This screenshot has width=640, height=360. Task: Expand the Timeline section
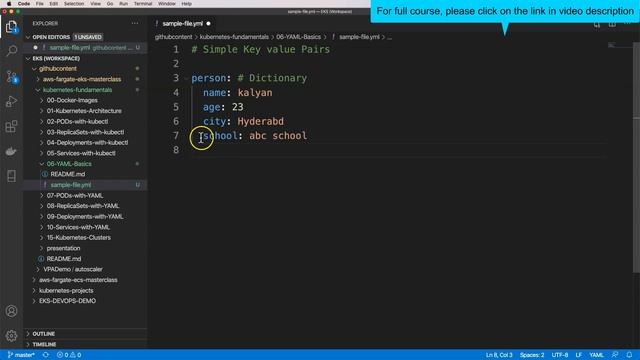(28, 344)
